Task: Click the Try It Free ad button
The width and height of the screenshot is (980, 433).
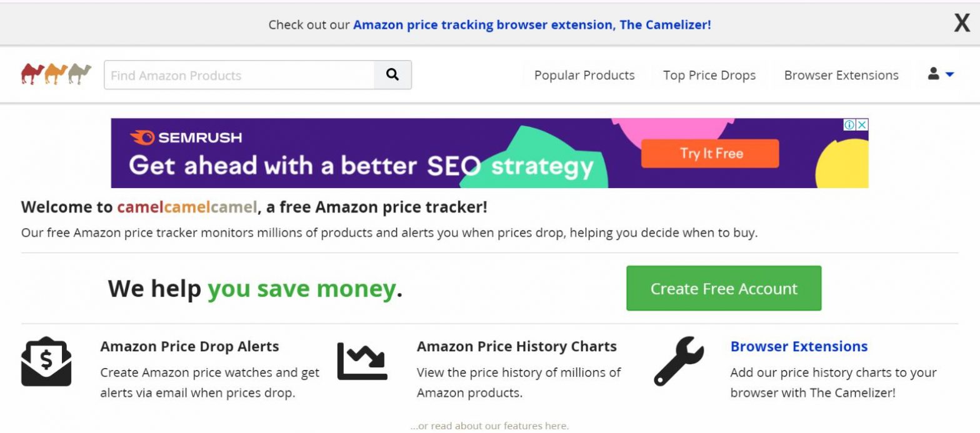Action: pos(709,153)
